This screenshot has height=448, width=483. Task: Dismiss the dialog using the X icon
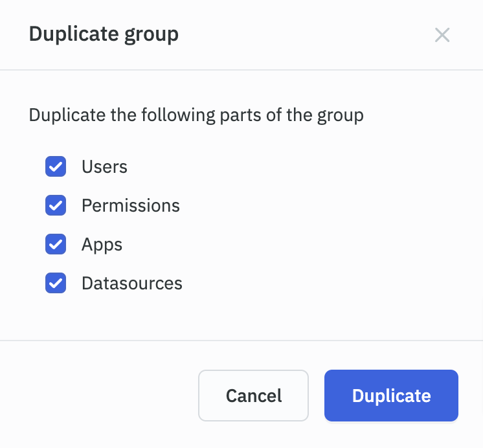(442, 35)
